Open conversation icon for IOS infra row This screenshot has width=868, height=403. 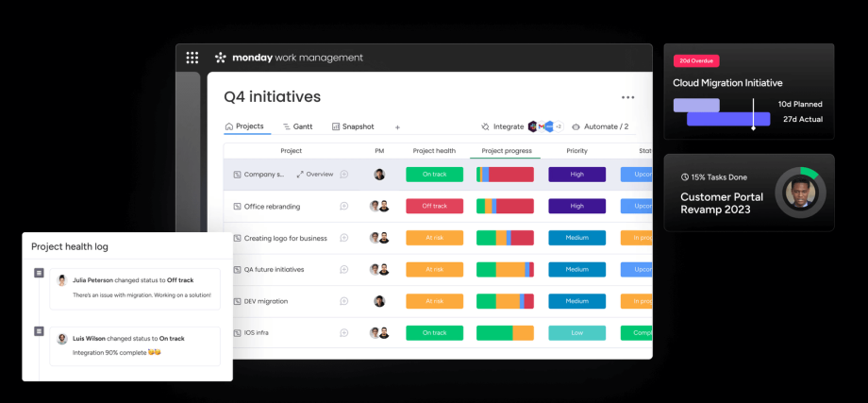[x=344, y=333]
